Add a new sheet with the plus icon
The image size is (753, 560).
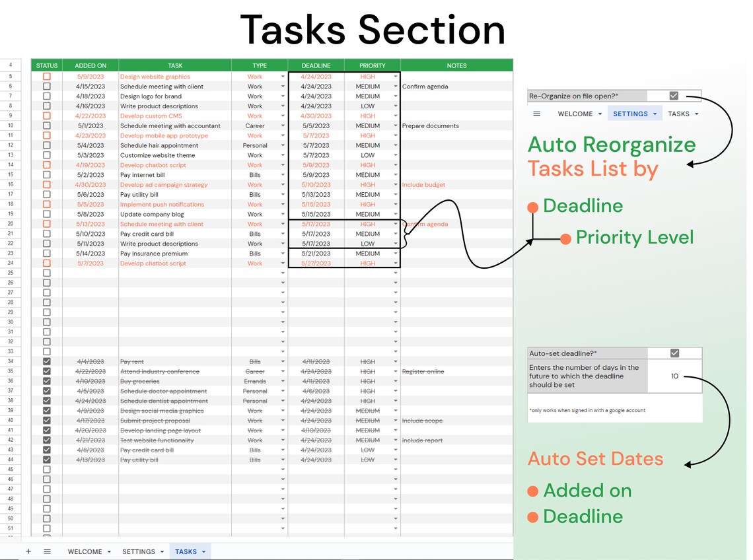(28, 551)
